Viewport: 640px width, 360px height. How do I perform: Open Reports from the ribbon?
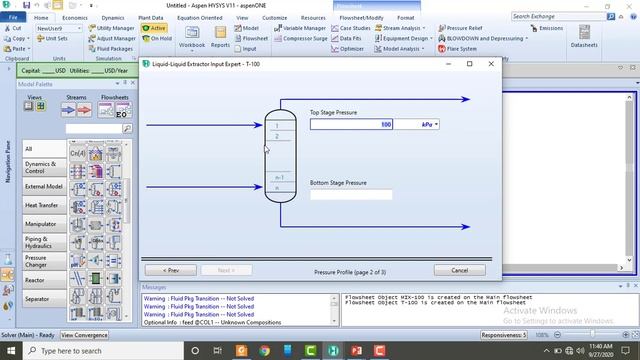tap(220, 37)
